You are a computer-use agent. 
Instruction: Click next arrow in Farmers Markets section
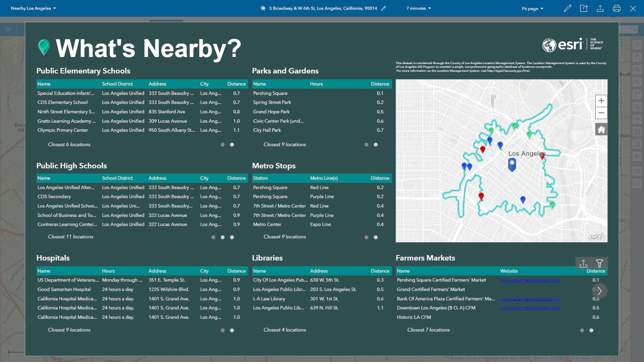click(600, 290)
